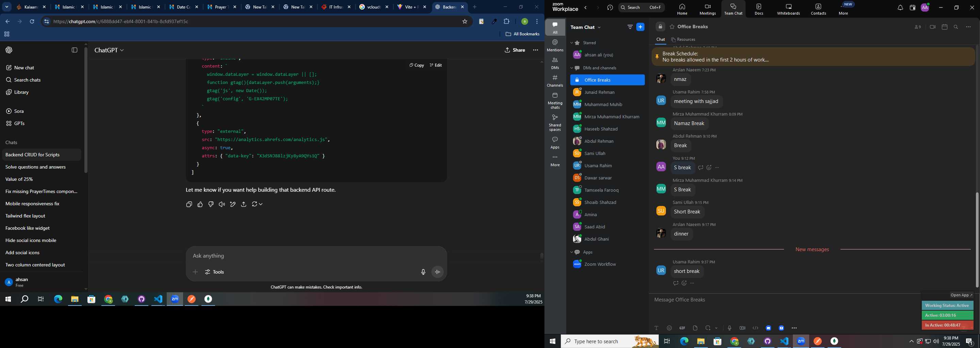
Task: Click thumbs up on ChatGPT response
Action: 200,204
